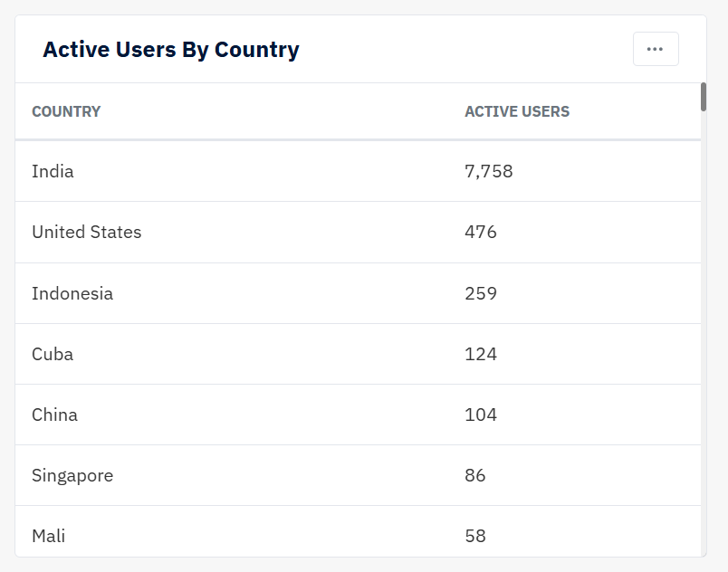Select China's 104 active users cell

pos(481,415)
